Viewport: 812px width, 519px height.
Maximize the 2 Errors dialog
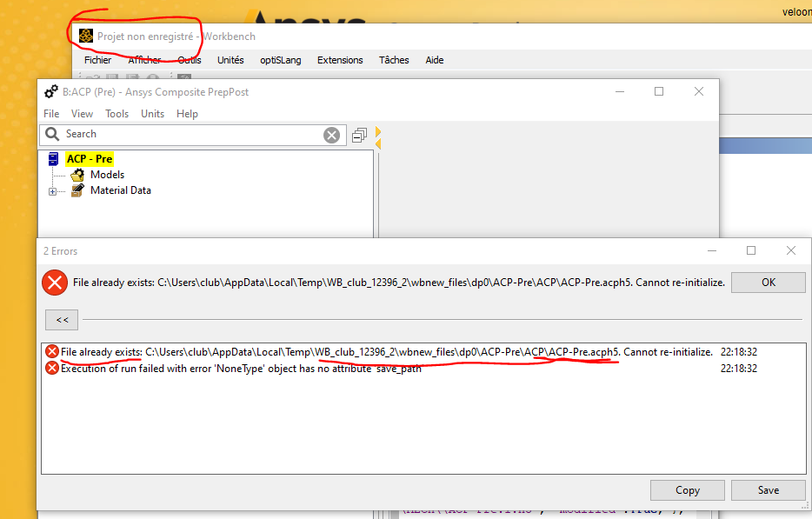(751, 250)
